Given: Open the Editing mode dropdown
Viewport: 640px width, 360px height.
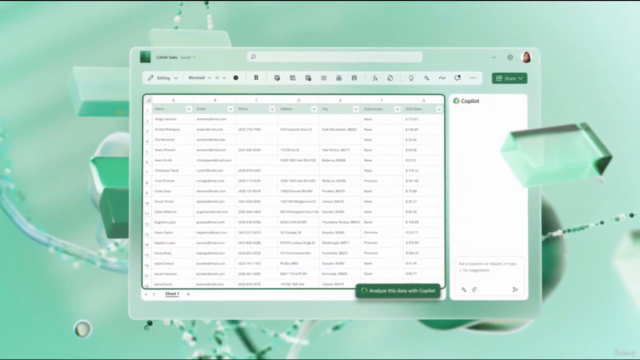Looking at the screenshot, I should tap(163, 78).
